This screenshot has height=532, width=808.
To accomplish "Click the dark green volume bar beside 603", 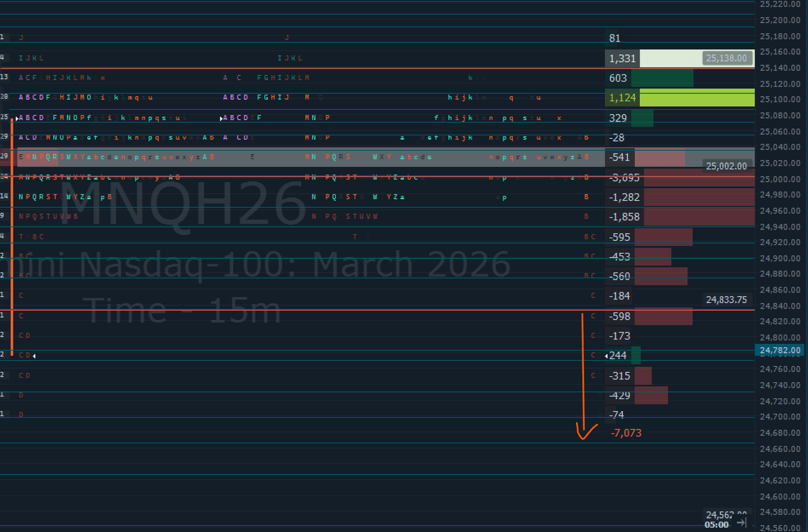I will 662,78.
